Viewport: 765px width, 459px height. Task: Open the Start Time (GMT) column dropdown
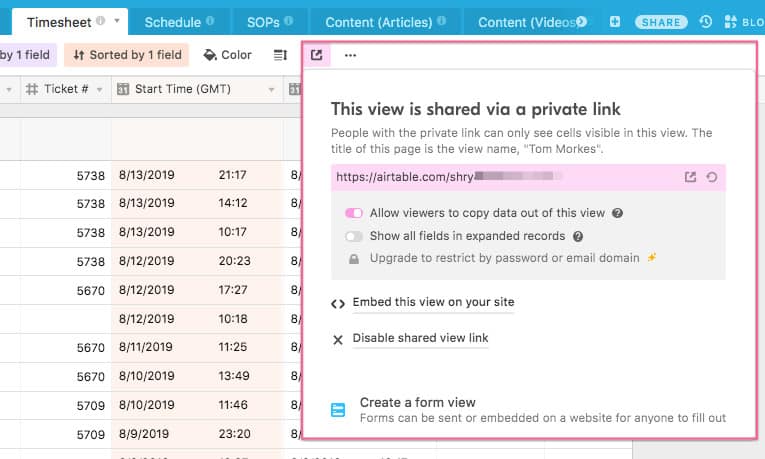(271, 90)
